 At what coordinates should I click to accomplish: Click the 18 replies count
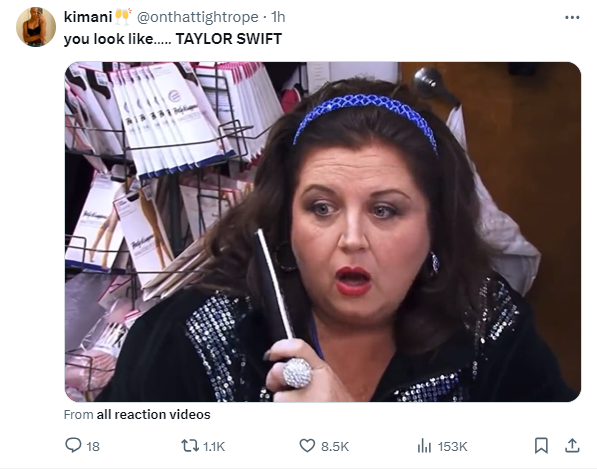[x=93, y=446]
